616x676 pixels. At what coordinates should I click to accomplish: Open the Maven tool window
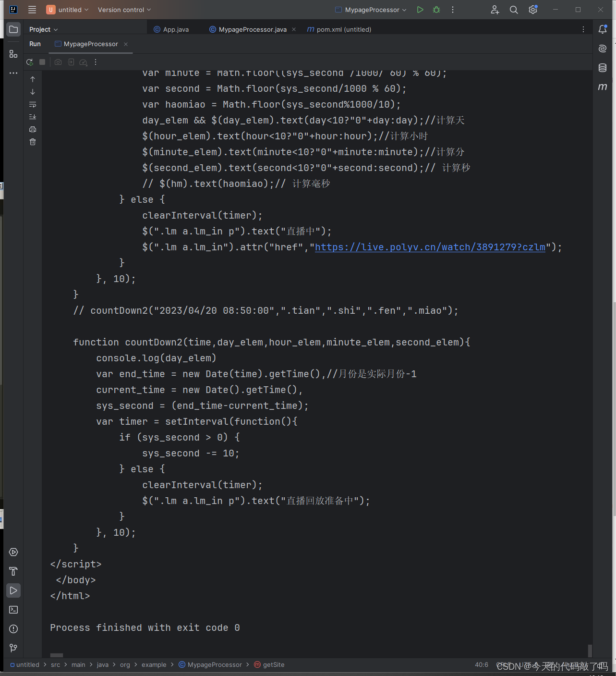603,87
